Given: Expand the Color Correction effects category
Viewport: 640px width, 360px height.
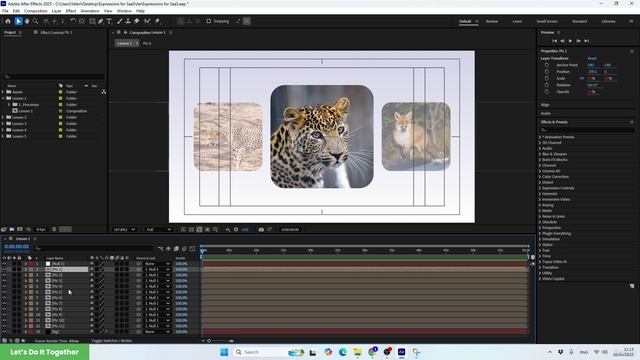Looking at the screenshot, I should (540, 177).
